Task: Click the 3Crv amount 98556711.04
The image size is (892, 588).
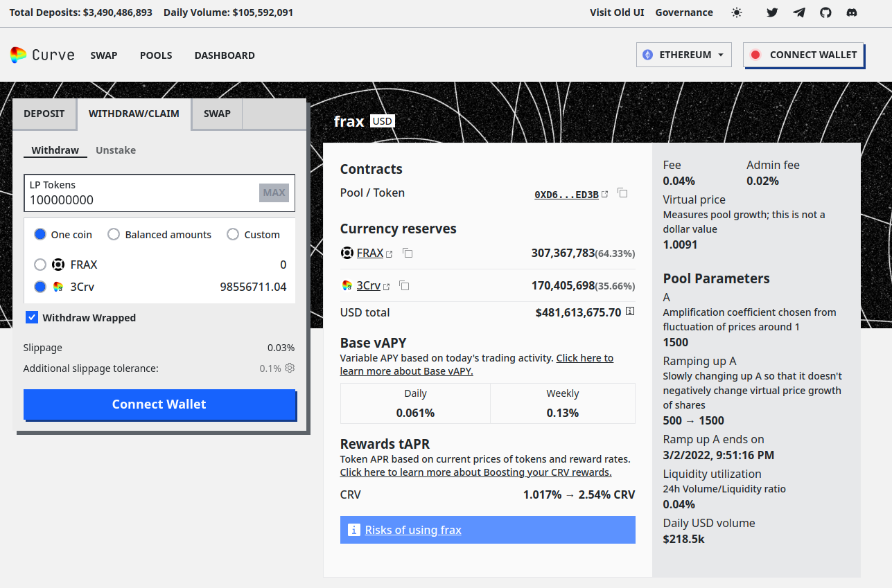Action: (x=253, y=287)
